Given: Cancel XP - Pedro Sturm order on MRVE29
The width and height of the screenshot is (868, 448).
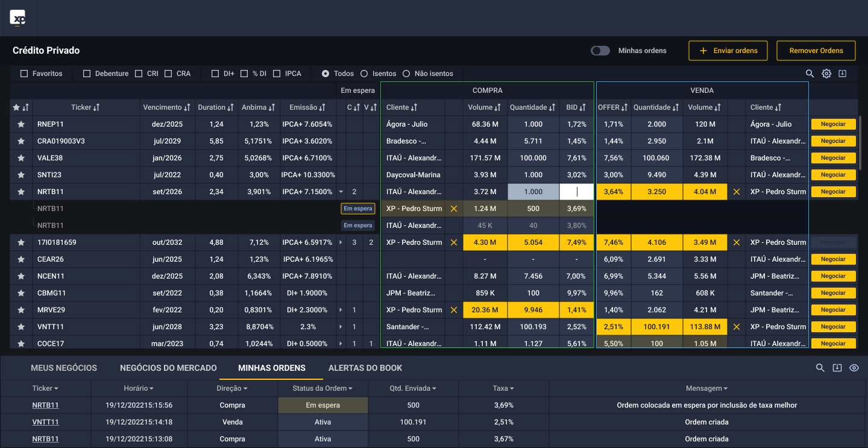Looking at the screenshot, I should click(454, 310).
